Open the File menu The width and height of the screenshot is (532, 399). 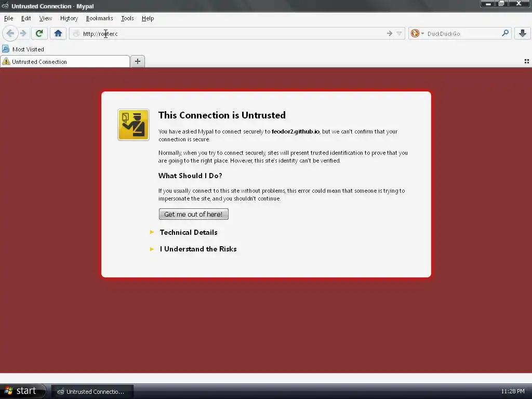tap(8, 18)
